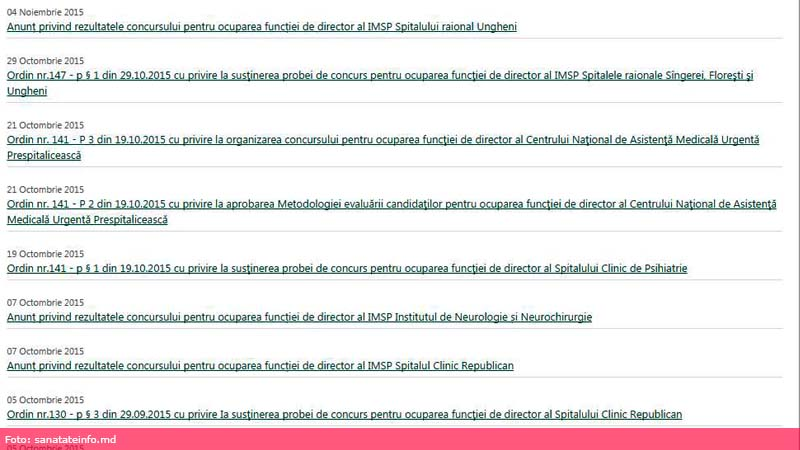This screenshot has width=800, height=450.
Task: Click the wrapped word 'Ungheni' of Ordin nr.147
Action: pos(27,91)
